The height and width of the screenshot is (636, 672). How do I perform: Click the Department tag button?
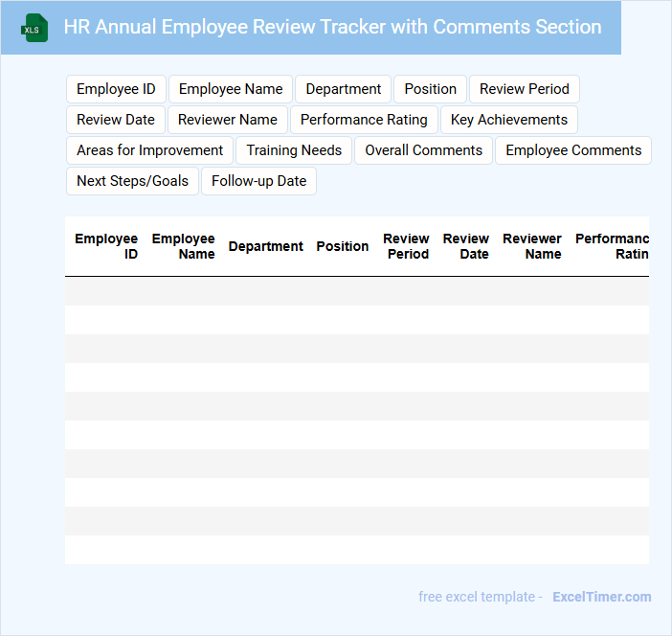click(x=343, y=89)
